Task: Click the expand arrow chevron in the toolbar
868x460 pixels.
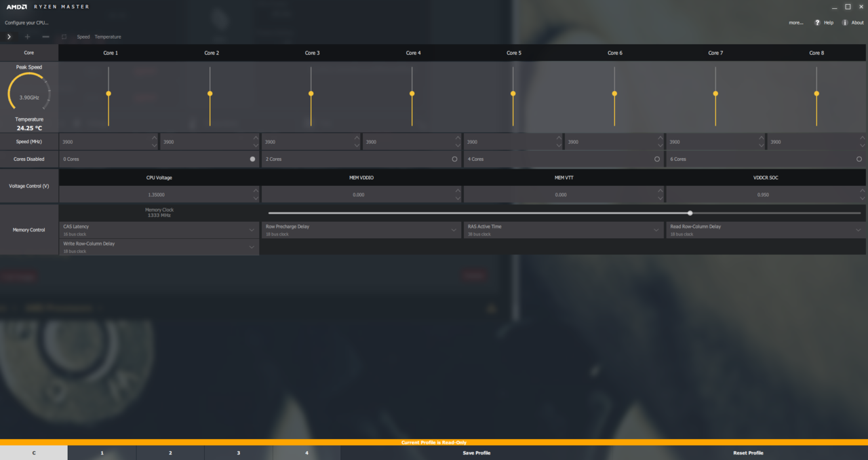Action: (9, 37)
